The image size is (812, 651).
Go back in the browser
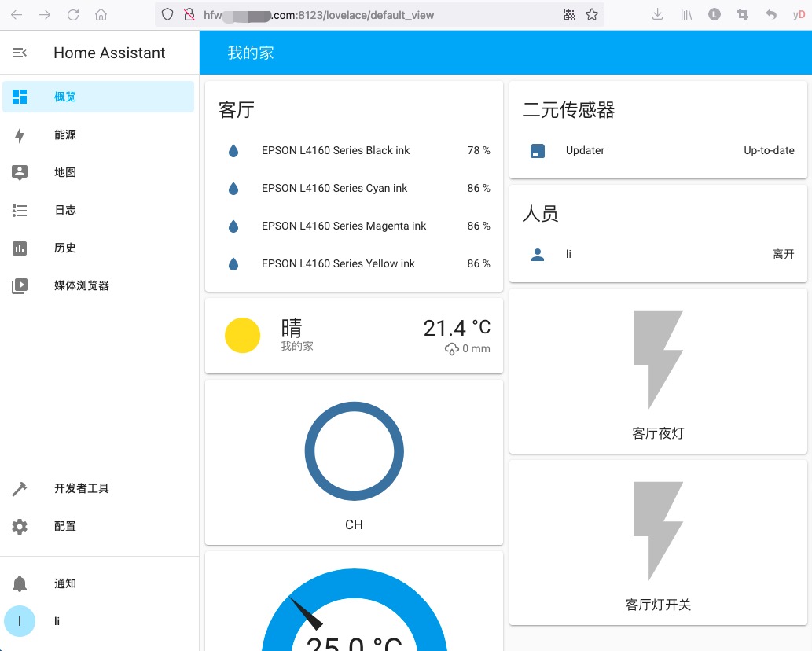pos(17,14)
